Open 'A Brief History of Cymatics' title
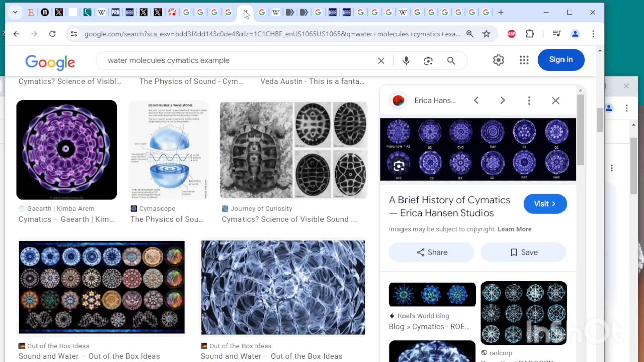The height and width of the screenshot is (362, 644). point(450,206)
